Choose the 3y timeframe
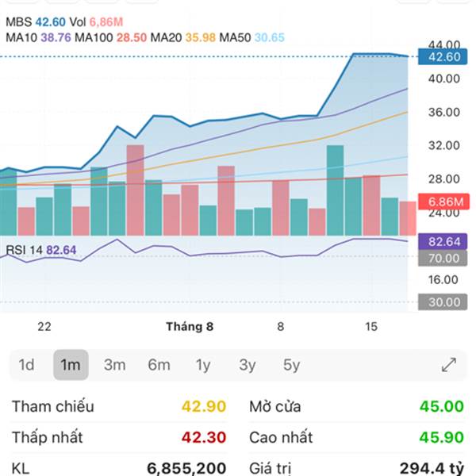Viewport: 476px width, 476px height. click(247, 365)
